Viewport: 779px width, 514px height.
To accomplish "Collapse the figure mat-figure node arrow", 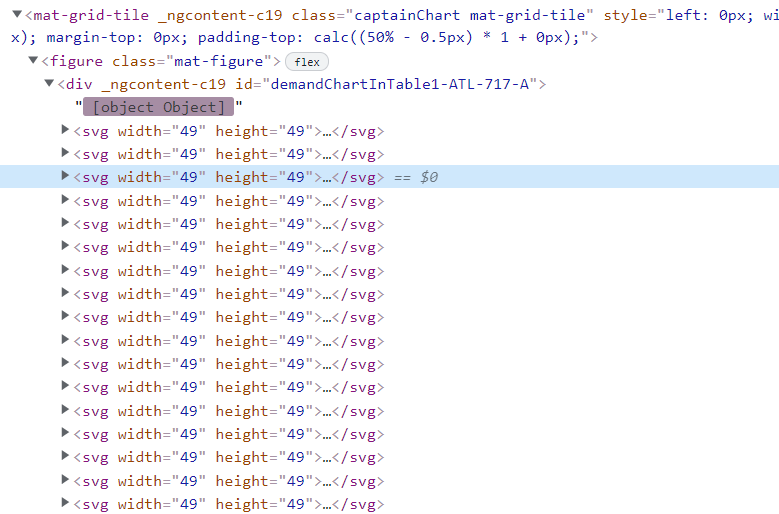I will [x=33, y=60].
